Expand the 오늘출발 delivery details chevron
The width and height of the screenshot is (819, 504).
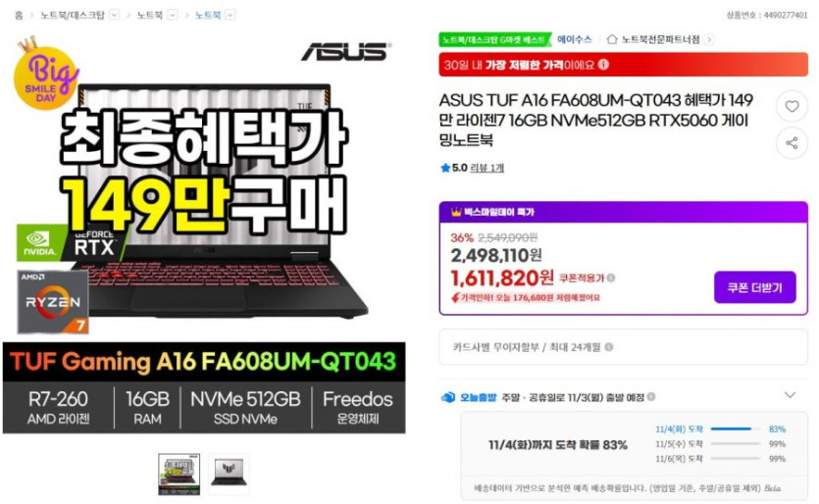(x=790, y=395)
